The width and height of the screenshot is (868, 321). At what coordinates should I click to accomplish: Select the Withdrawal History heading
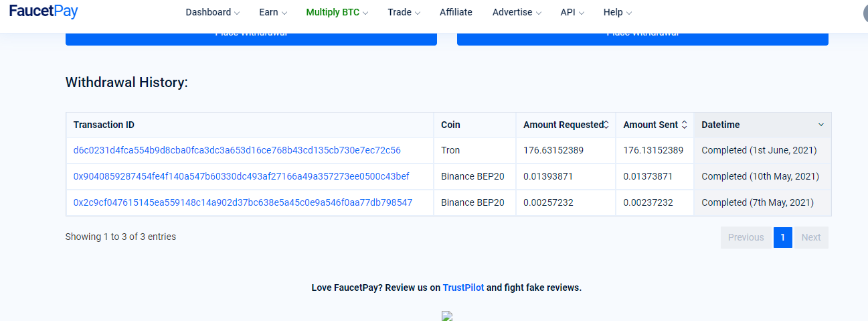pos(126,82)
